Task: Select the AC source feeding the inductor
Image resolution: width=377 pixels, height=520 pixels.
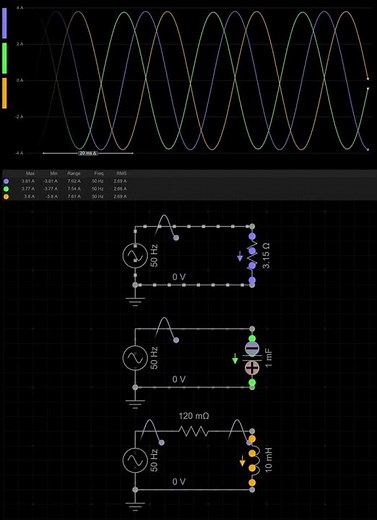Action: click(x=135, y=460)
